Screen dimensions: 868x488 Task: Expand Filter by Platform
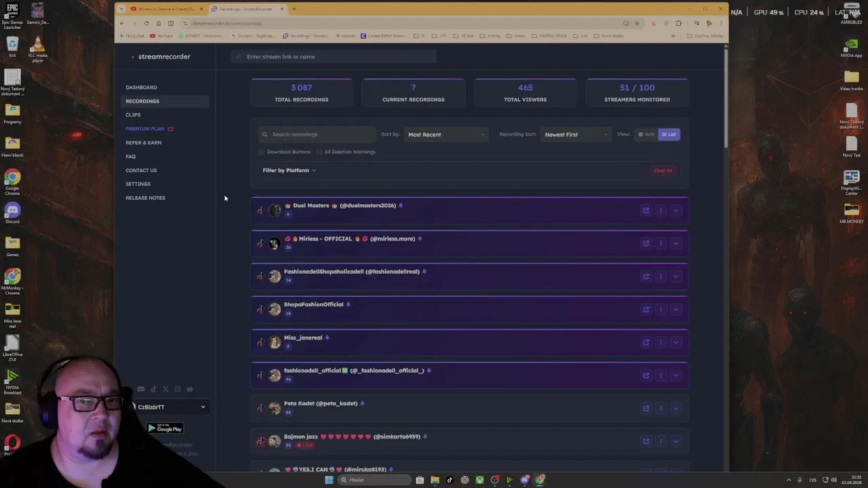(x=289, y=170)
